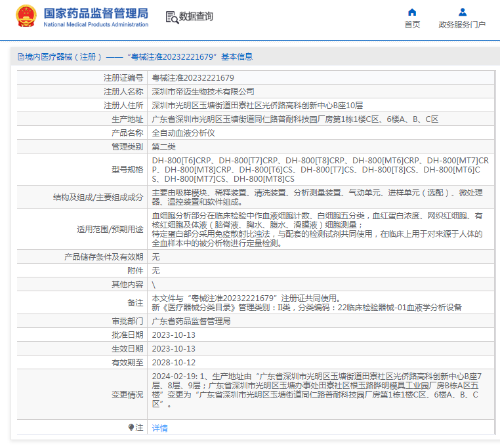Click the 审批部门 label cell
The width and height of the screenshot is (500, 448).
[x=82, y=321]
